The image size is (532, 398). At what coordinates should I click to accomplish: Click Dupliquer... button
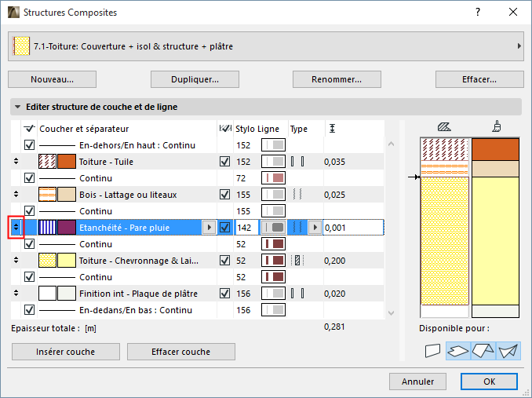coord(195,79)
